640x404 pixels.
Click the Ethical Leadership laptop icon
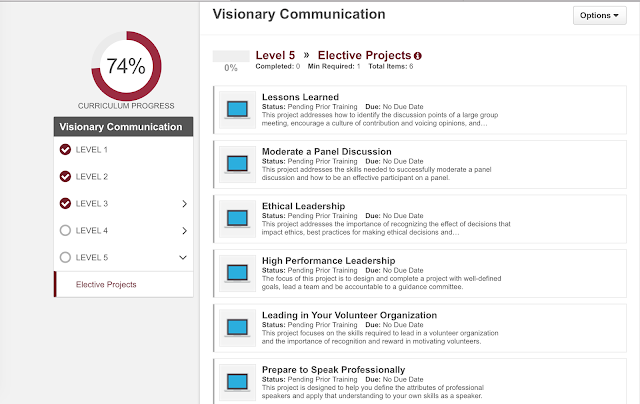[237, 219]
